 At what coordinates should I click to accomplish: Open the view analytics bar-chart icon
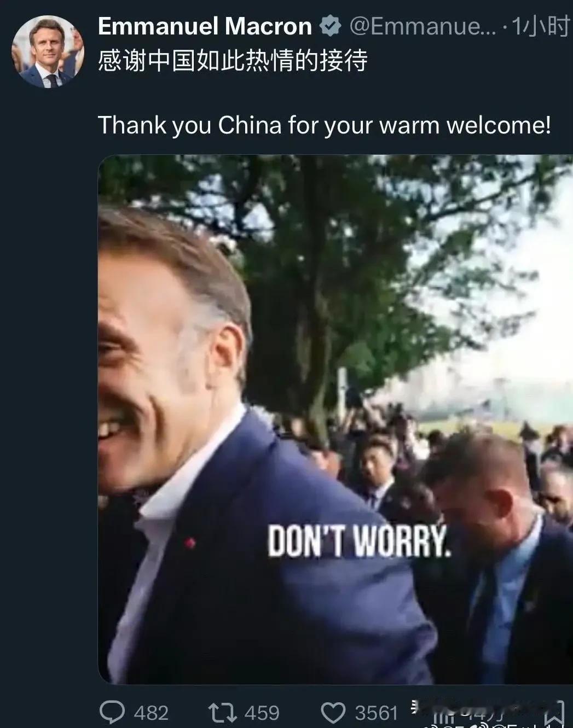point(442,718)
